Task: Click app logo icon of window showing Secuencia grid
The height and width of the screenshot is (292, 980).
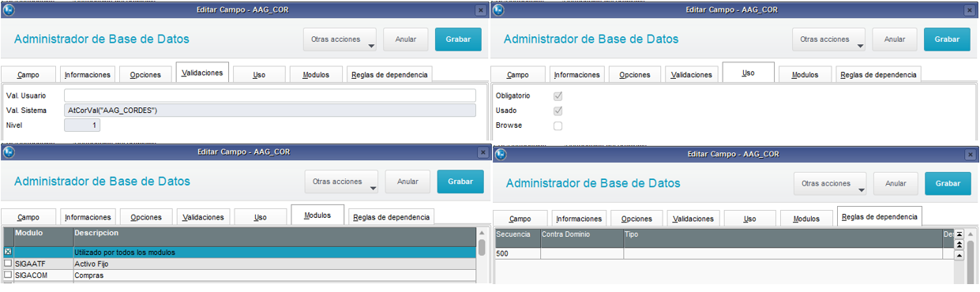Action: 500,154
